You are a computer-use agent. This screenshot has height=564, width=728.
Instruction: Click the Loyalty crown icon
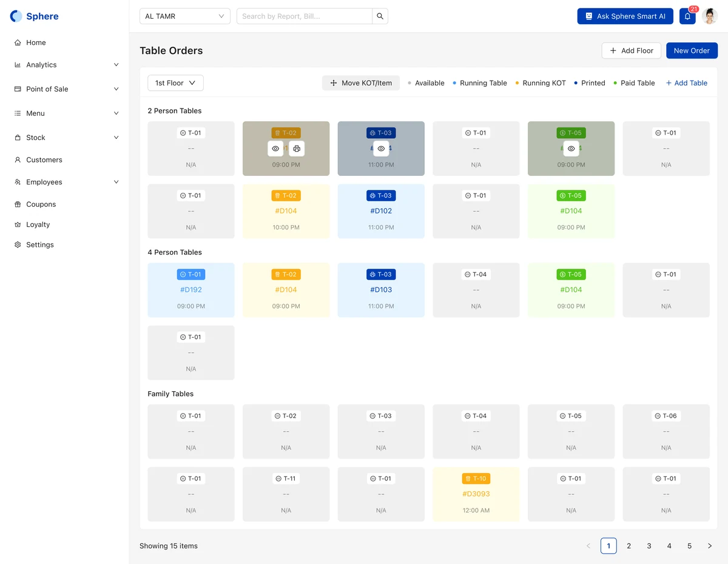pyautogui.click(x=18, y=224)
